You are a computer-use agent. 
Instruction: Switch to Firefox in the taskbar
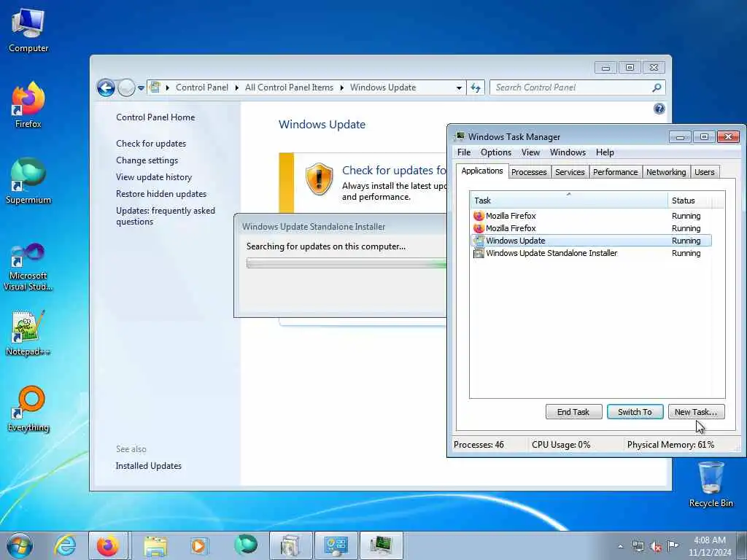(x=108, y=545)
